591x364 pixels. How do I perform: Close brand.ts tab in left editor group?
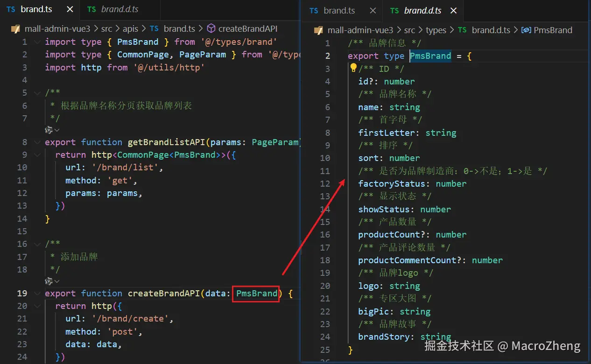pyautogui.click(x=70, y=9)
